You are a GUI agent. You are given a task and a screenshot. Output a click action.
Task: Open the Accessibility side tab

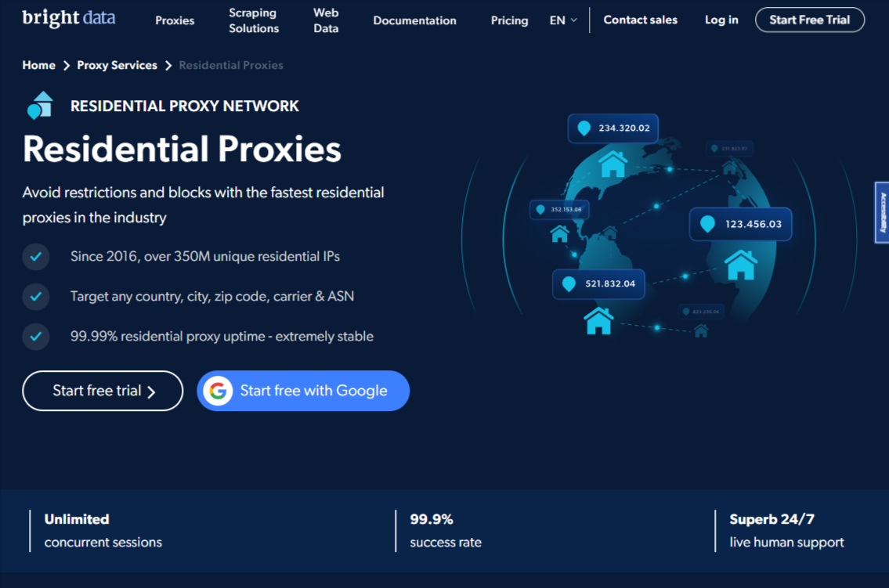pyautogui.click(x=882, y=212)
